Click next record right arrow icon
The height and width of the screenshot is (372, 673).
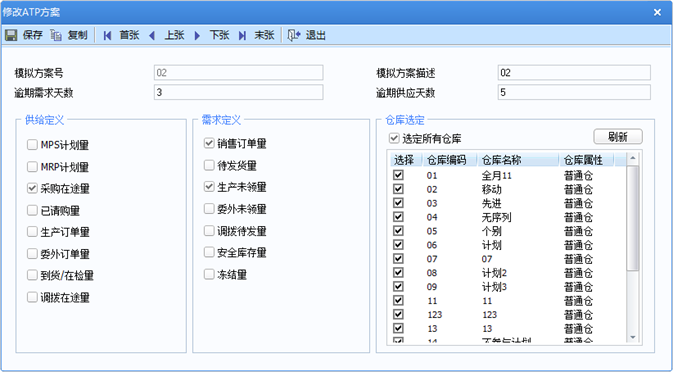197,36
